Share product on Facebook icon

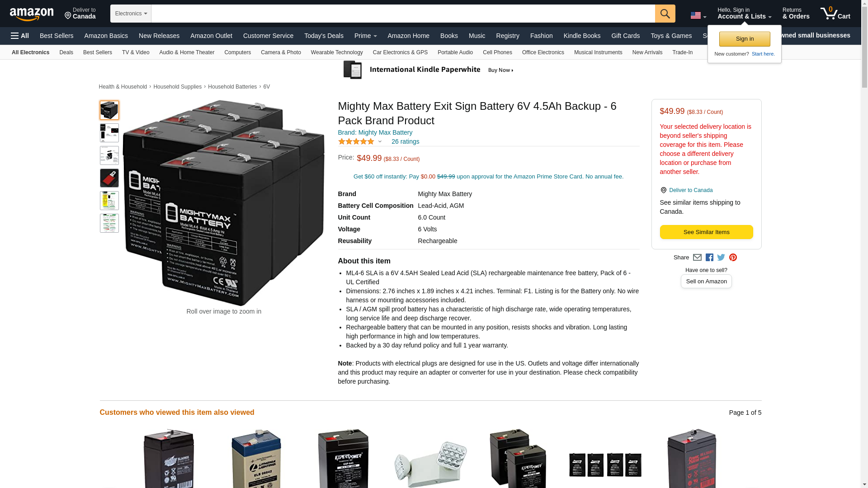709,258
